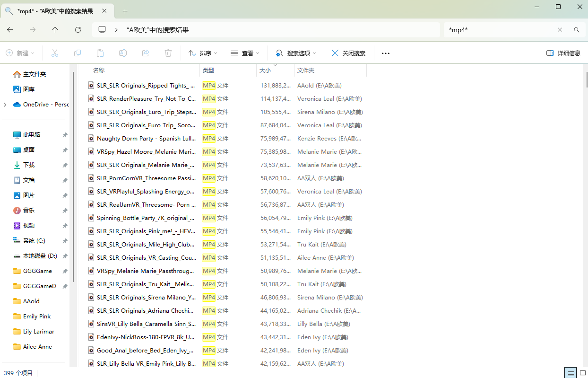Open Lily Larimar folder in sidebar

[39, 332]
